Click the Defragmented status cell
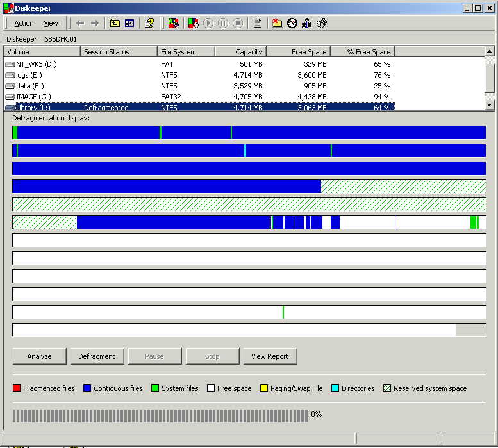Viewport: 498px width, 448px height. [x=106, y=107]
